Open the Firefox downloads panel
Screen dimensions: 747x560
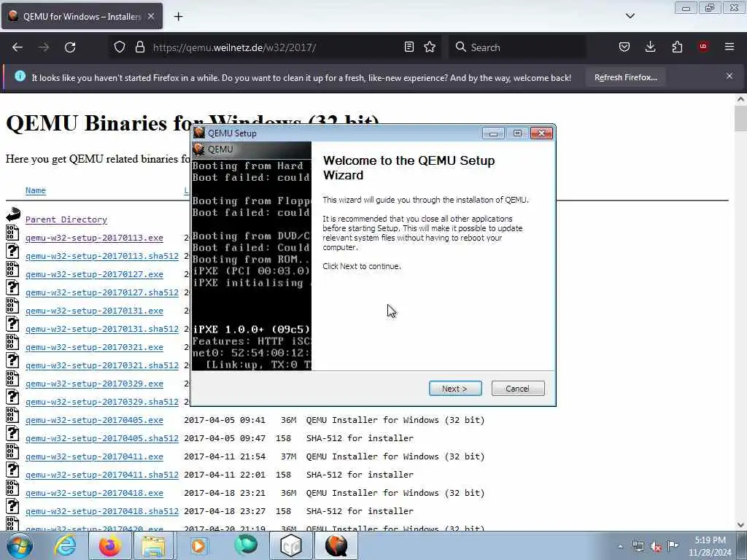coord(650,47)
